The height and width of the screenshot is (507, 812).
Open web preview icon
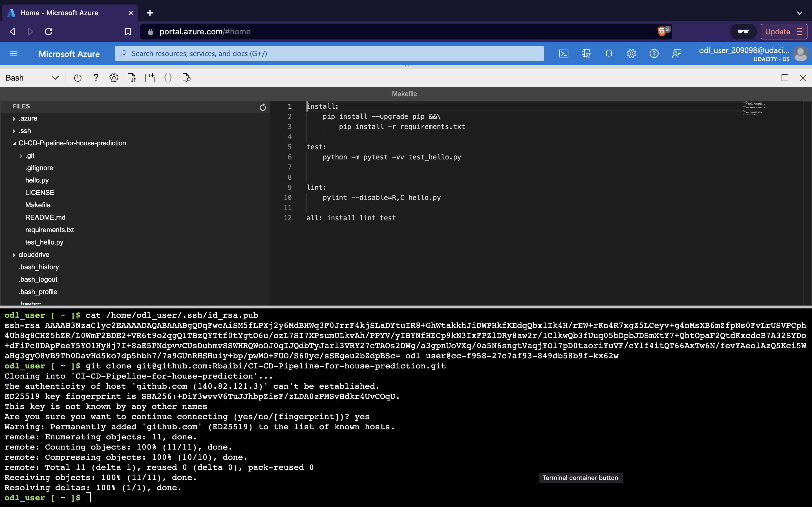(x=186, y=78)
